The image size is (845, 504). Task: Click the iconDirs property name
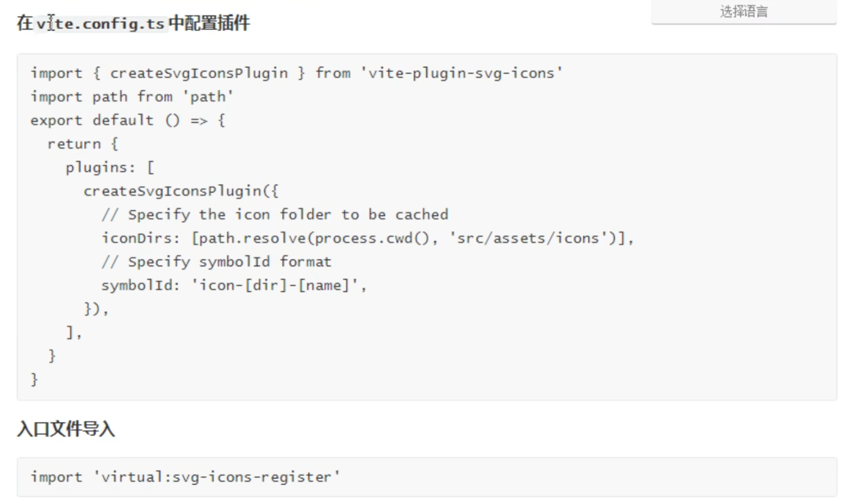point(136,239)
